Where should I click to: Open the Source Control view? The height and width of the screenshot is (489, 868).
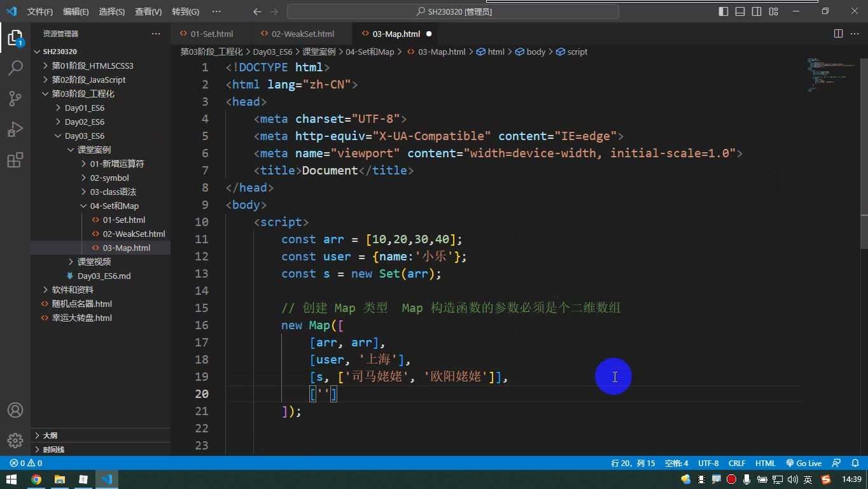click(15, 98)
